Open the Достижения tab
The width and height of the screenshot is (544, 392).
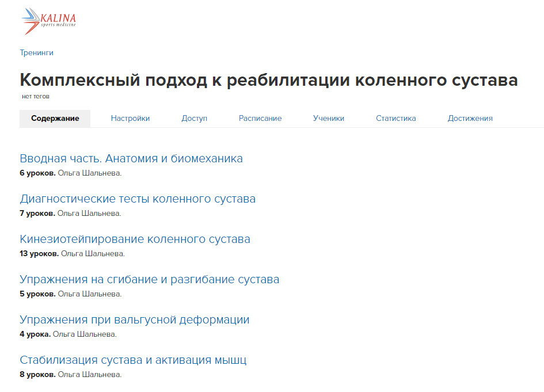coord(470,119)
